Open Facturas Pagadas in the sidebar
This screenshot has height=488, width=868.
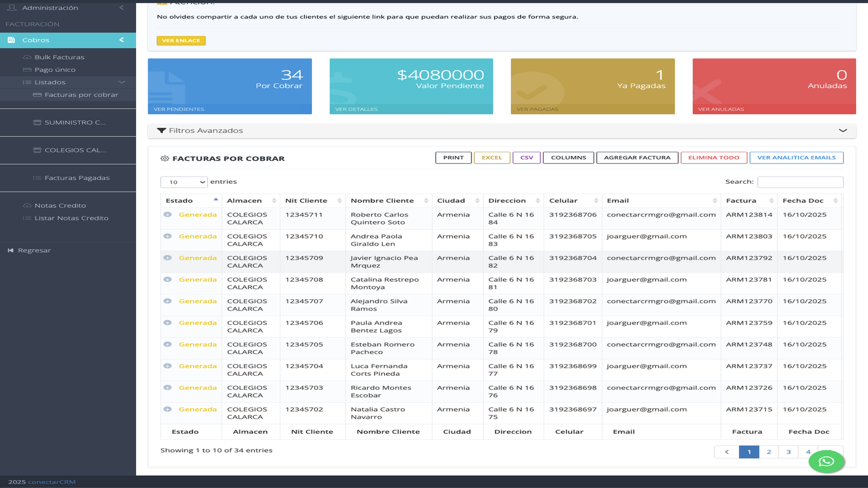(76, 178)
